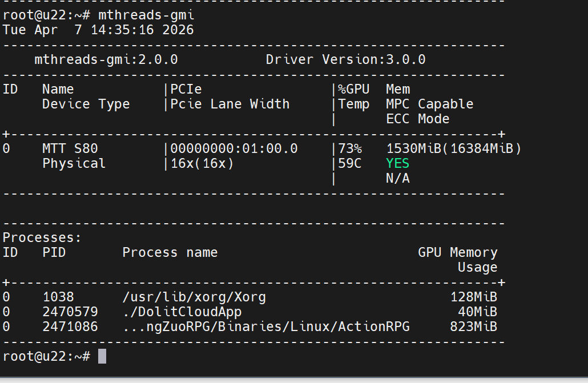588x383 pixels.
Task: Click the Processes: section heading
Action: [x=42, y=237]
